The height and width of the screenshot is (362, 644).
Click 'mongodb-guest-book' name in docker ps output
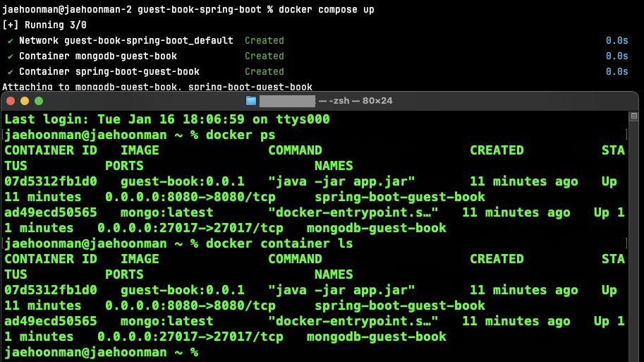(x=376, y=229)
